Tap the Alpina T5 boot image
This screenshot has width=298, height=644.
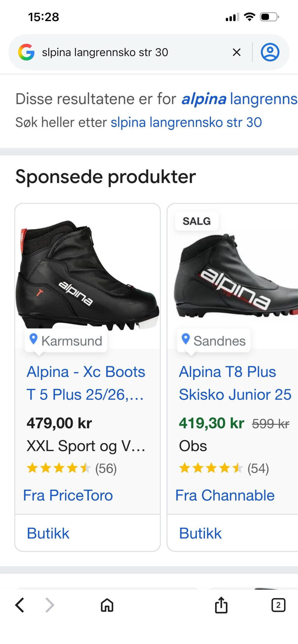88,274
